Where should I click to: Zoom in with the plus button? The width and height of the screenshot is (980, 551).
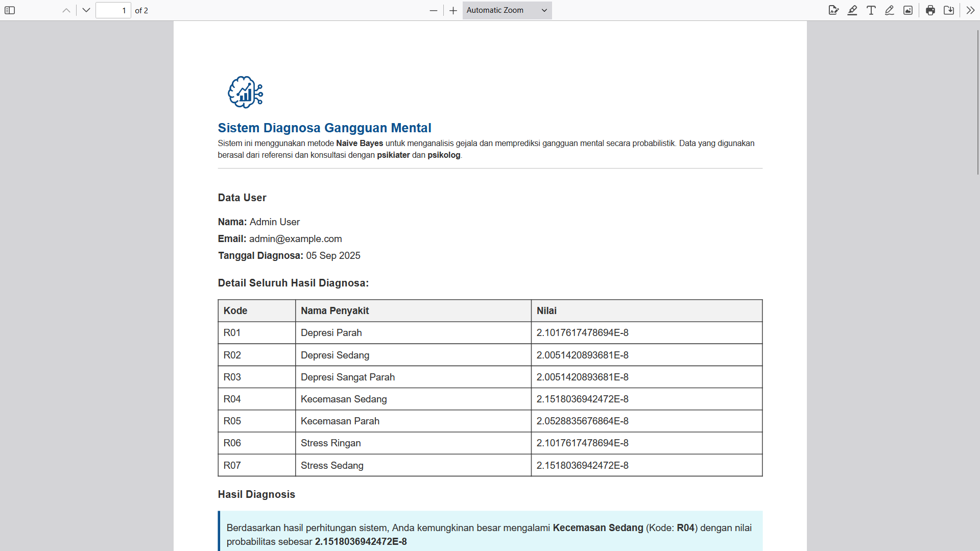coord(453,10)
